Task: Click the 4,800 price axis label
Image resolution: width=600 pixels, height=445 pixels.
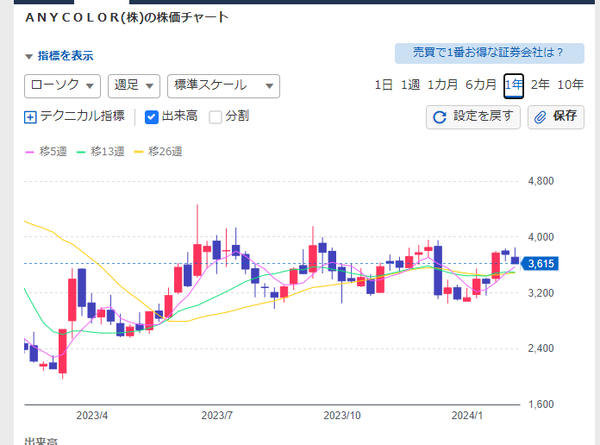Action: click(x=541, y=181)
